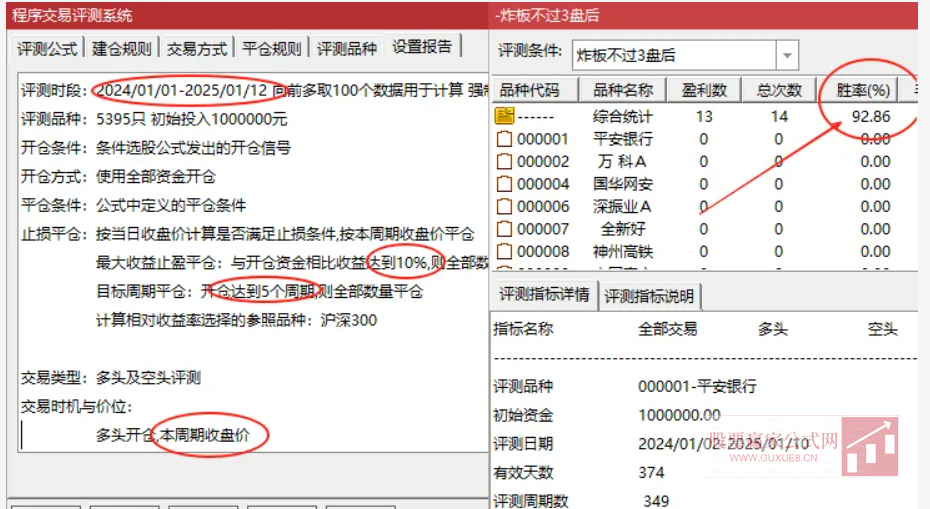Click the stock name 神州高铁
This screenshot has height=509, width=930.
coord(623,252)
